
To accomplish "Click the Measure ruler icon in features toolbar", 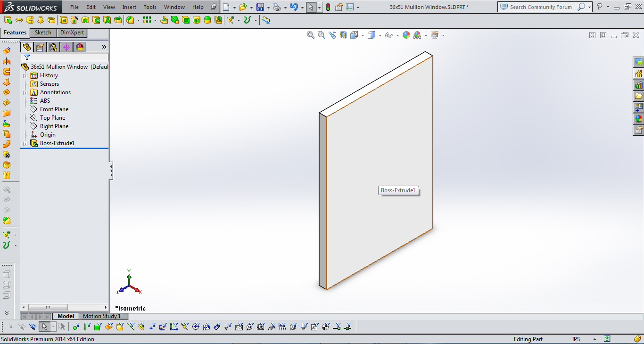I will tap(266, 20).
